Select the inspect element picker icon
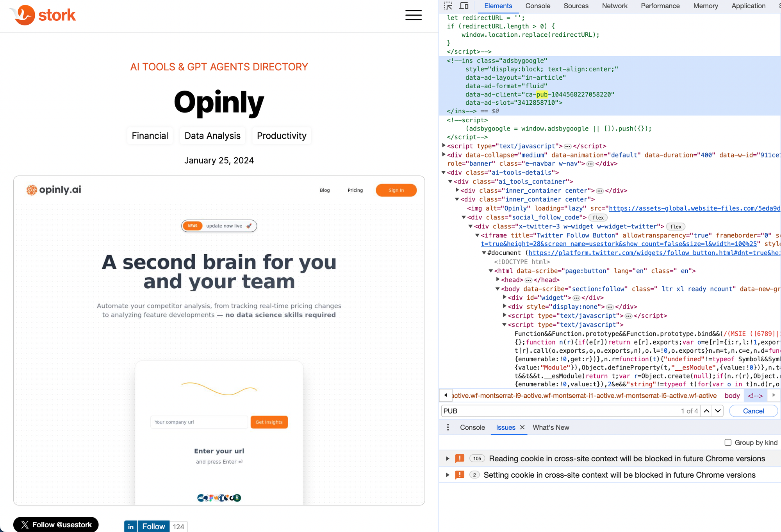The height and width of the screenshot is (532, 781). [x=448, y=6]
